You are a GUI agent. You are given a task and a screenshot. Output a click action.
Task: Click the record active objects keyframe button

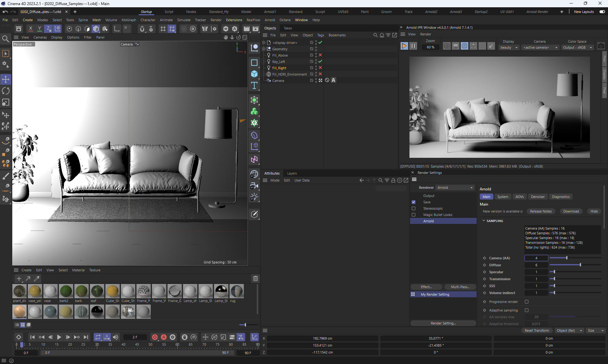(155, 337)
